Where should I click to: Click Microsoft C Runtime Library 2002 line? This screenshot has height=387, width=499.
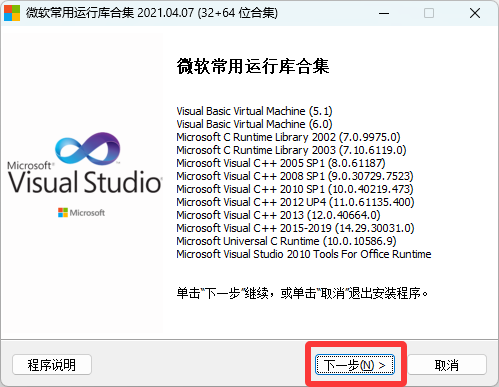[288, 137]
